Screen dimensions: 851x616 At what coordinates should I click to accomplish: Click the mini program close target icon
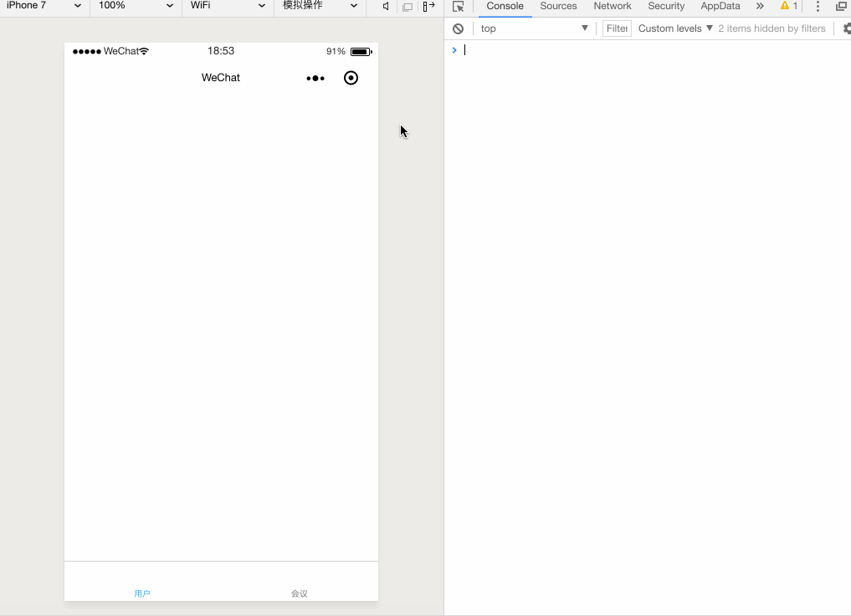click(x=351, y=78)
